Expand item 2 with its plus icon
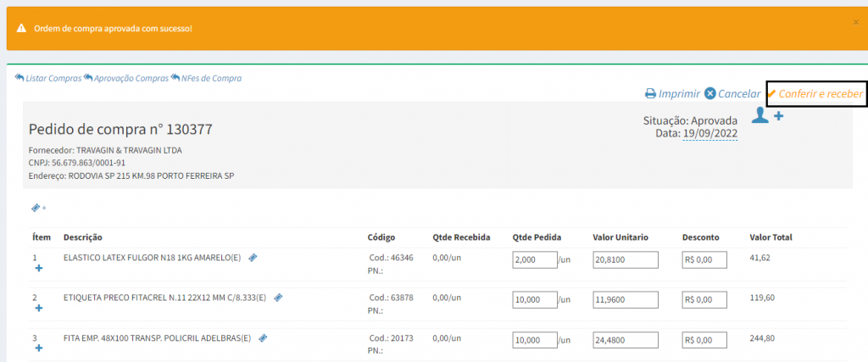868x362 pixels. (x=38, y=309)
